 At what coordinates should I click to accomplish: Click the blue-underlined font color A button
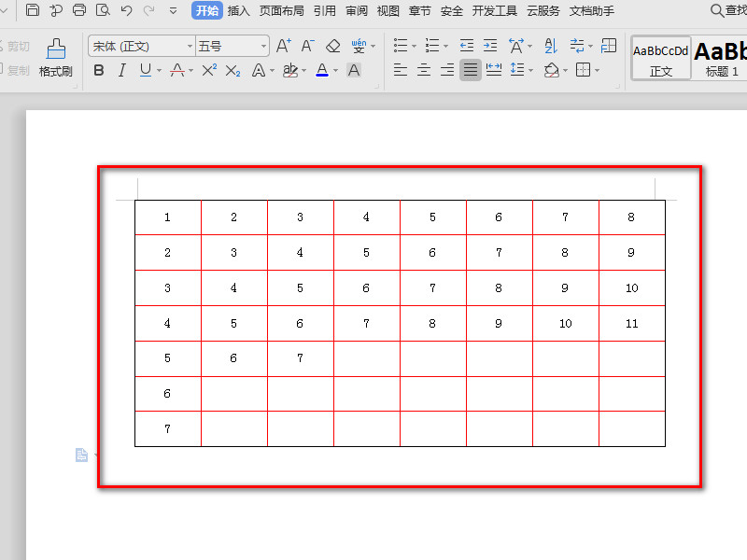point(322,71)
